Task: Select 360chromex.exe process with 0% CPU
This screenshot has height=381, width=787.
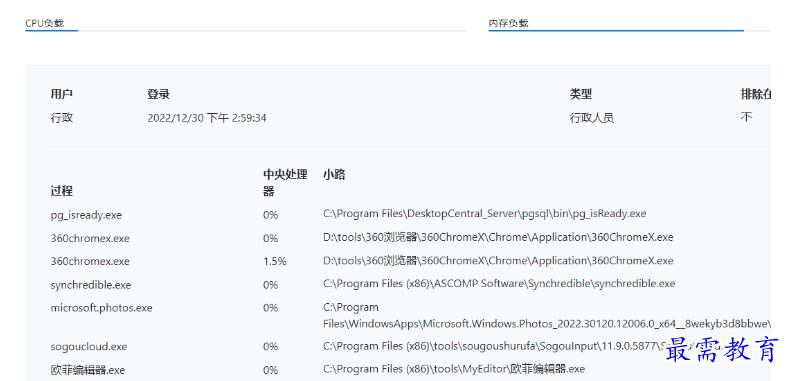Action: pyautogui.click(x=90, y=238)
